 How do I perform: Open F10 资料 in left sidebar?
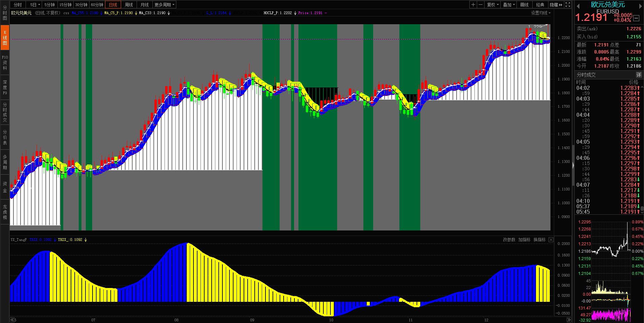[5, 63]
